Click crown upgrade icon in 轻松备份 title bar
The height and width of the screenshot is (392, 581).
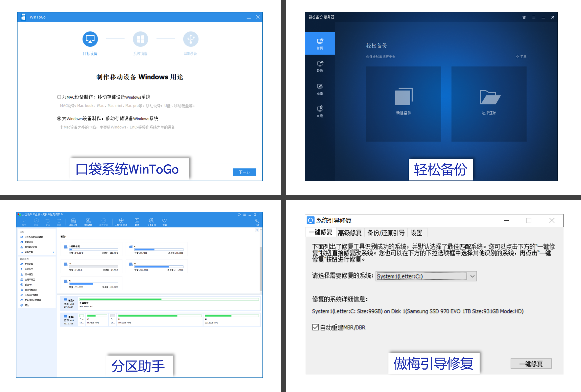pyautogui.click(x=524, y=17)
